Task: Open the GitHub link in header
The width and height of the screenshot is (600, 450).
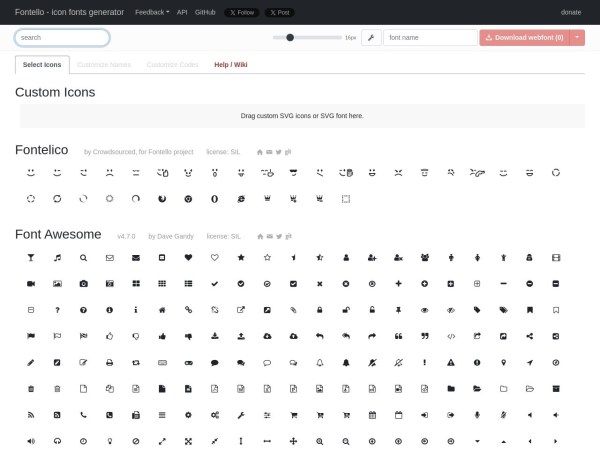Action: click(x=205, y=12)
